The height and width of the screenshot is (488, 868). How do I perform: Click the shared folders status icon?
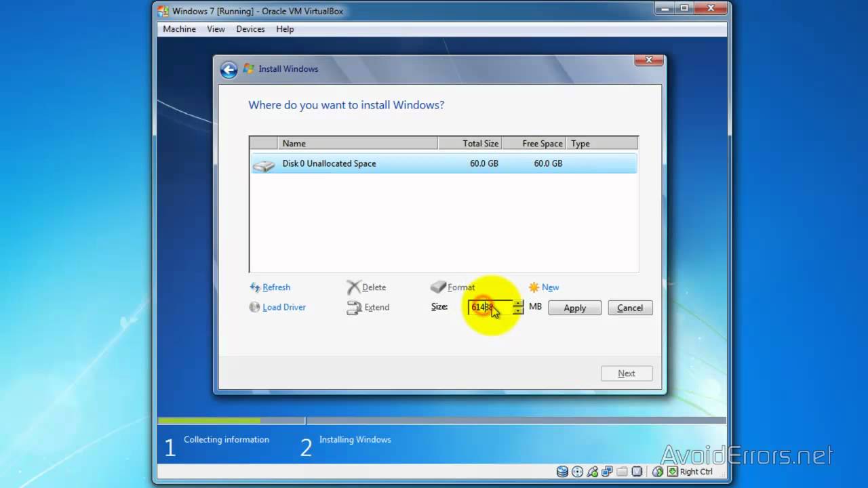[622, 472]
